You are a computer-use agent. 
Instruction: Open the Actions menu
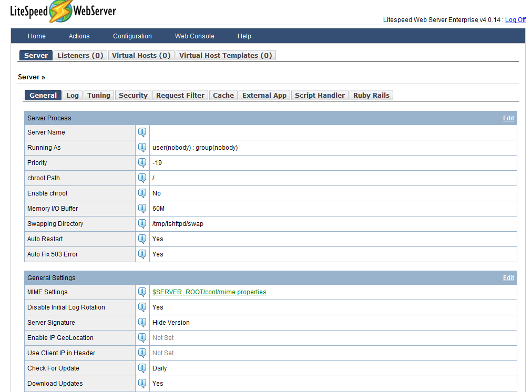pyautogui.click(x=79, y=36)
